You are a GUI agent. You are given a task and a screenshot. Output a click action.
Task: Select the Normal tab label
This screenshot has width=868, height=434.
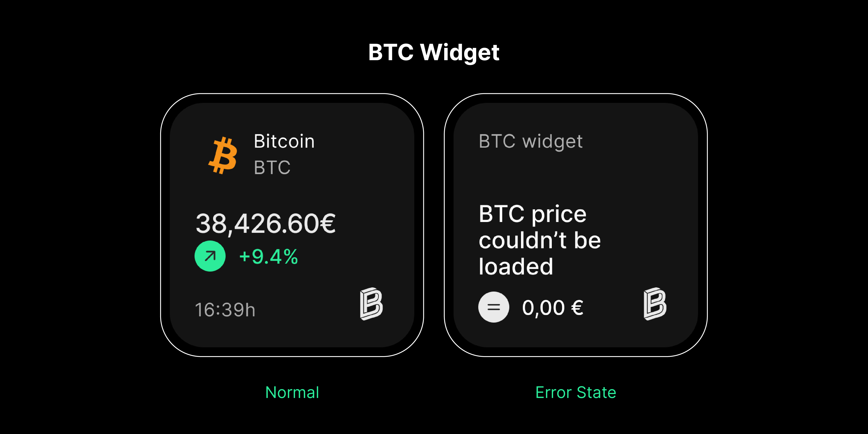(292, 392)
